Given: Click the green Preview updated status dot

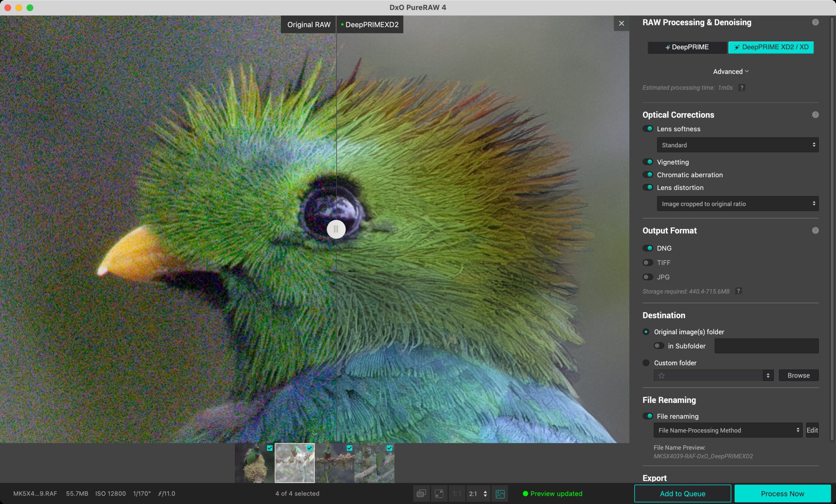Looking at the screenshot, I should point(525,494).
